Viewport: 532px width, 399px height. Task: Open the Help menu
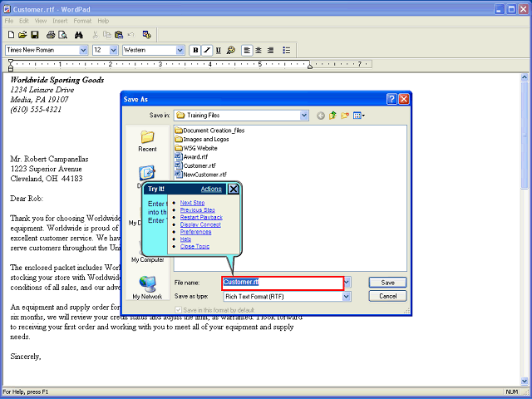tap(103, 21)
